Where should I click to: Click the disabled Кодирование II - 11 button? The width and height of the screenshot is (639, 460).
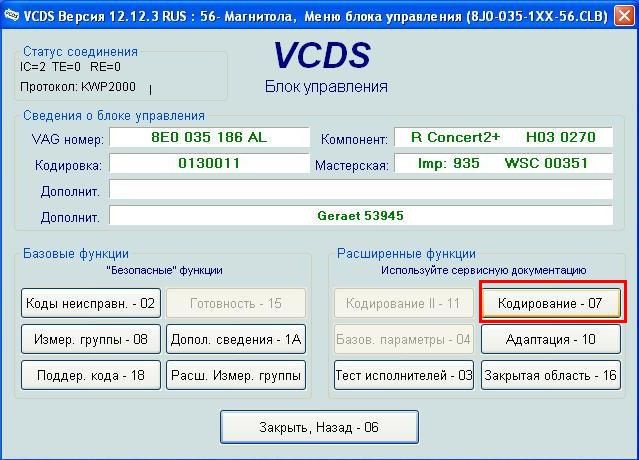[x=404, y=303]
